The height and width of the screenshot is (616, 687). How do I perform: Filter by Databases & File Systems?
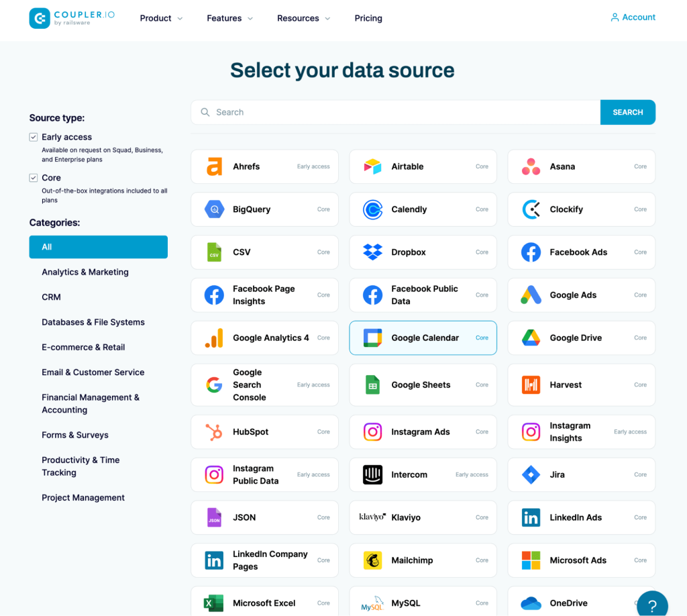coord(93,322)
